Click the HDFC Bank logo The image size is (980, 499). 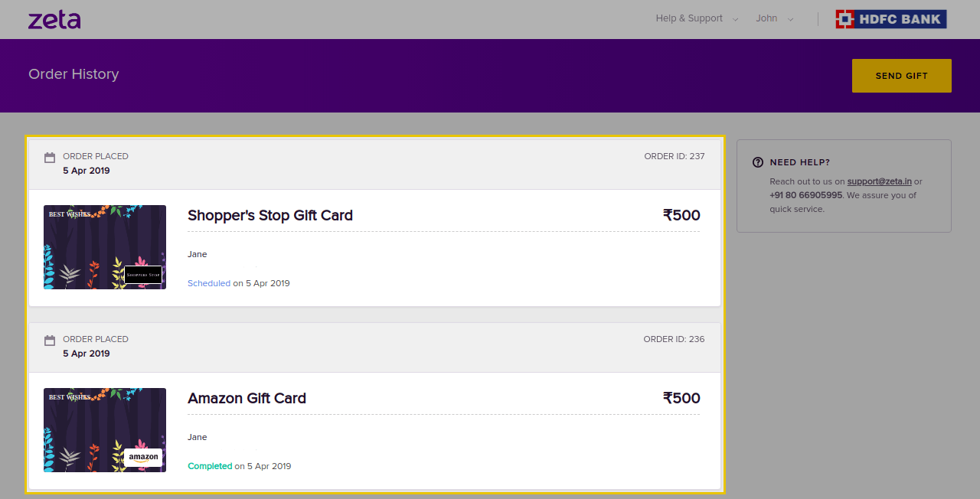point(891,19)
